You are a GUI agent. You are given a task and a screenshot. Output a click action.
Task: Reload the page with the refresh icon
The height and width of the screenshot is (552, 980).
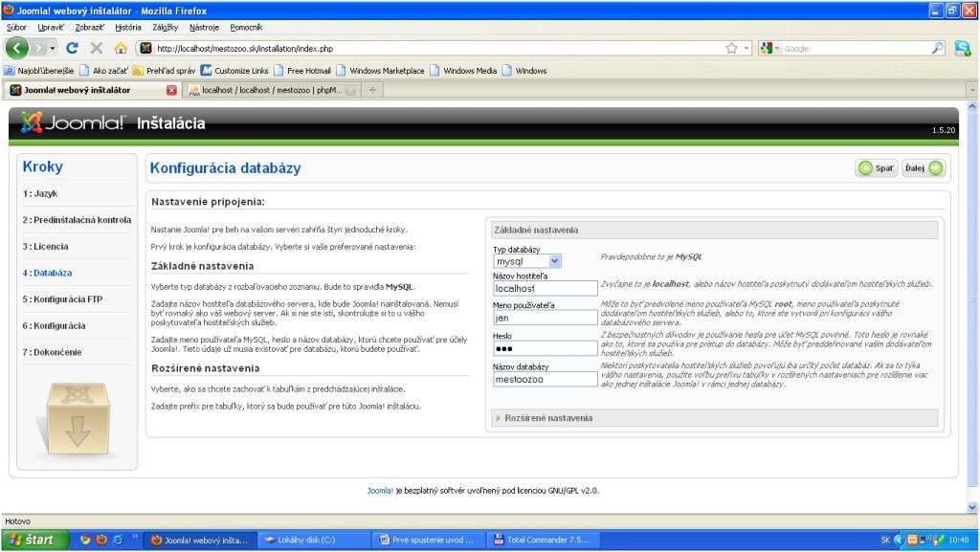[73, 48]
